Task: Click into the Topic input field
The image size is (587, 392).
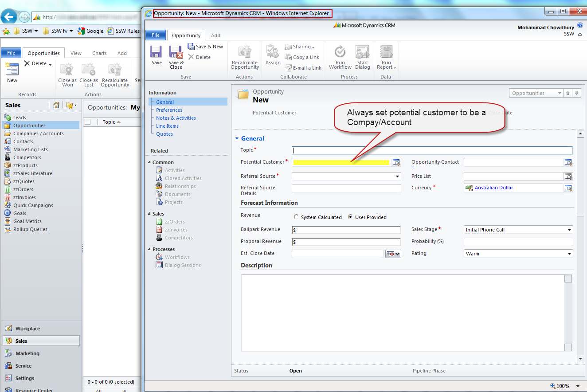Action: click(432, 150)
